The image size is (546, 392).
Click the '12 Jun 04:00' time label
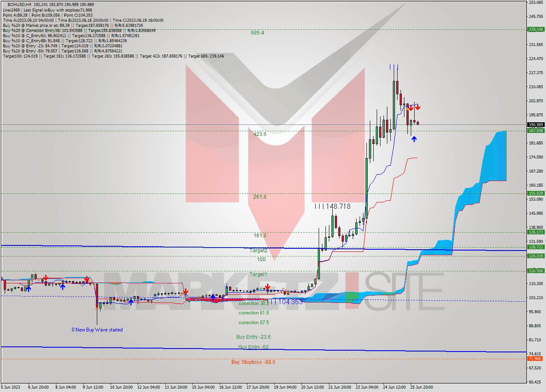tap(148, 387)
